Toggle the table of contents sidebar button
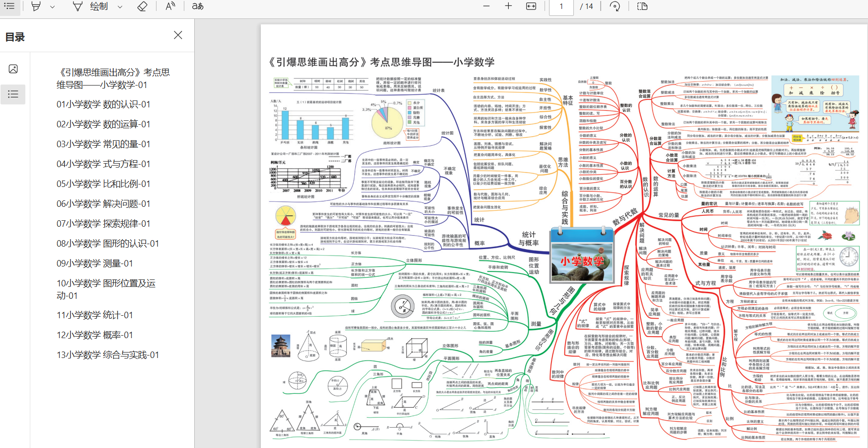 (9, 6)
